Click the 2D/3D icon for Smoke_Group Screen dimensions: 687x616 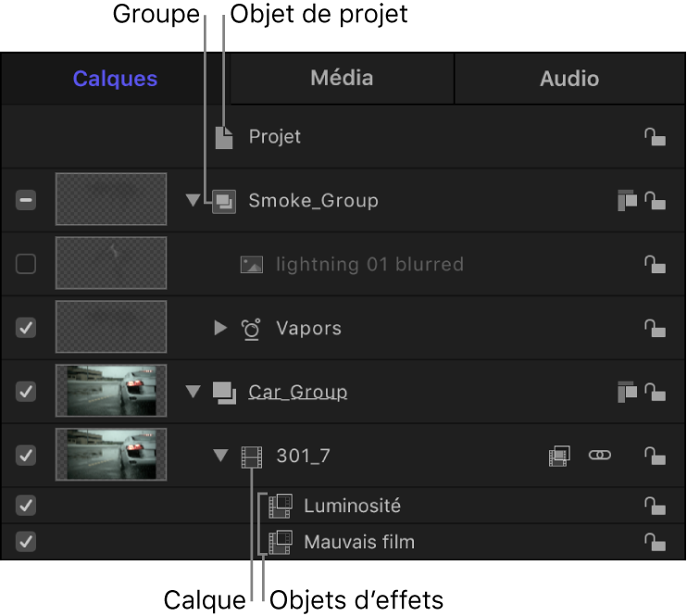tap(627, 201)
